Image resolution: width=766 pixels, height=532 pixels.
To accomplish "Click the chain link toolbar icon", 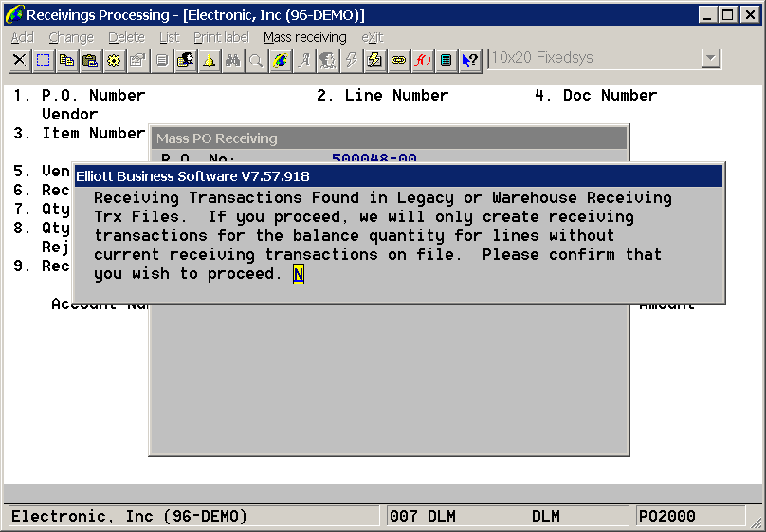I will coord(398,61).
